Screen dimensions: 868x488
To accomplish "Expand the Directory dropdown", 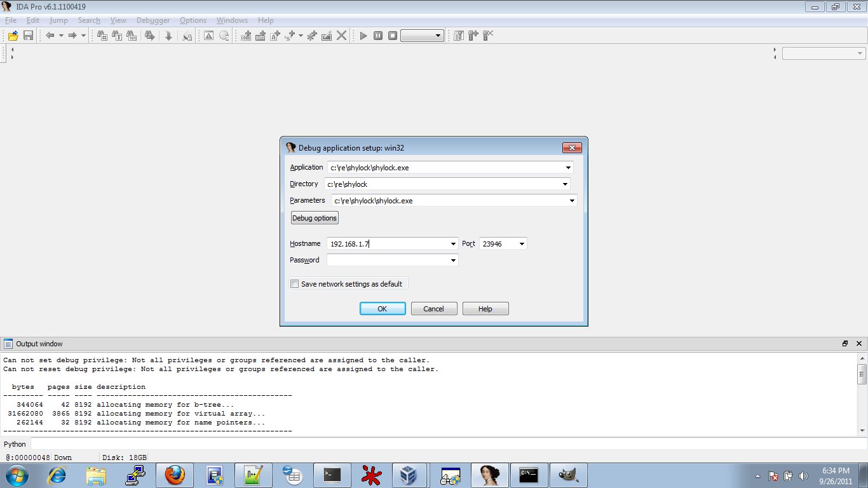I will point(565,184).
